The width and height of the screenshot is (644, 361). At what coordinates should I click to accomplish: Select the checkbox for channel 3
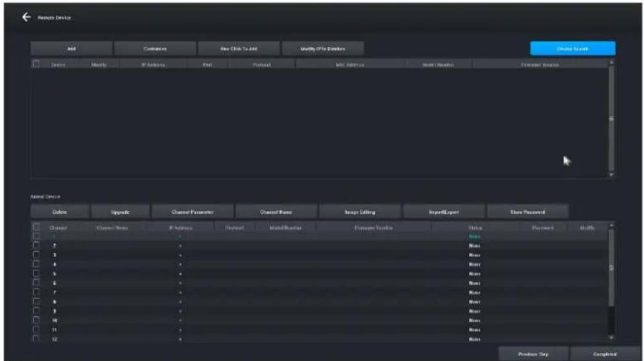tap(36, 255)
